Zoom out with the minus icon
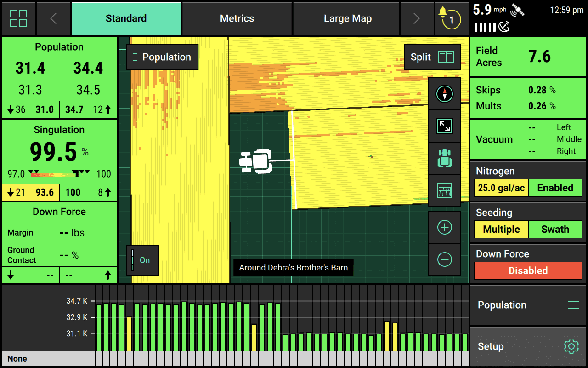 pos(444,259)
